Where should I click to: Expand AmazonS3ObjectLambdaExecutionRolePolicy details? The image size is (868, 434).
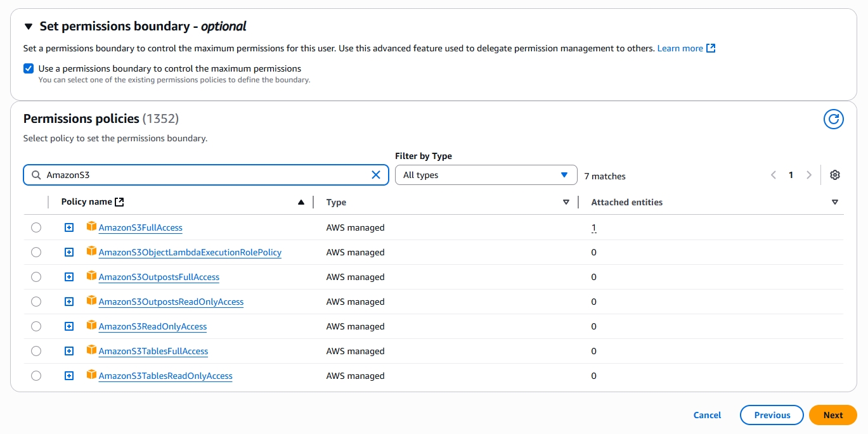pyautogui.click(x=69, y=252)
